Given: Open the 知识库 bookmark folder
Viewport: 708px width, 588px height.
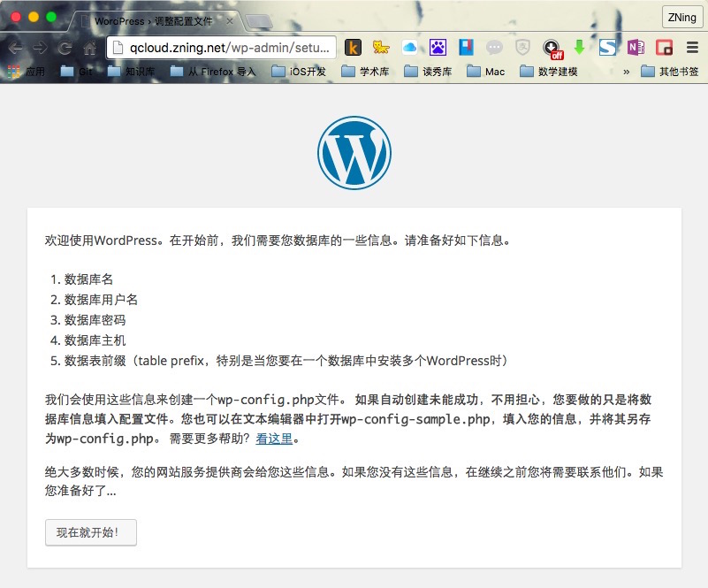Looking at the screenshot, I should pyautogui.click(x=132, y=72).
